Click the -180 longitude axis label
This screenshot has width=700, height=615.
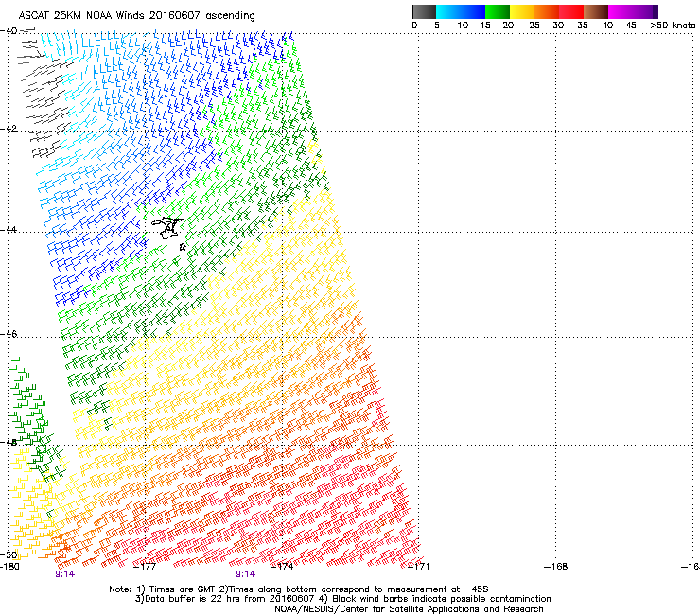9,567
